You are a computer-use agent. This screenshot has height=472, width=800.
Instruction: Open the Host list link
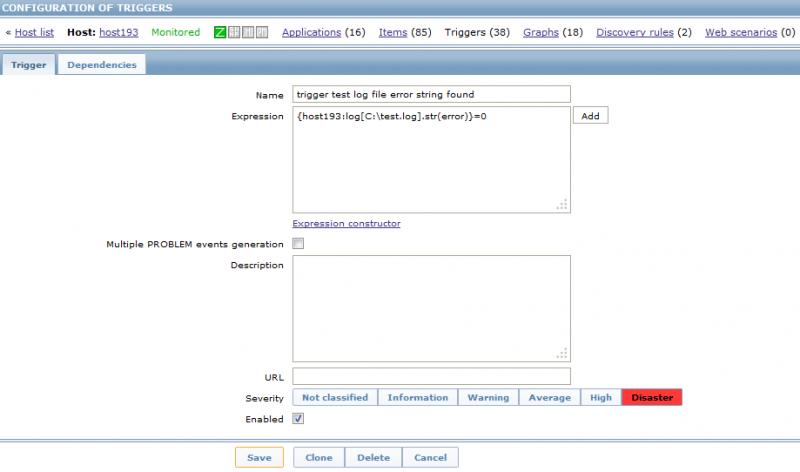pyautogui.click(x=34, y=33)
